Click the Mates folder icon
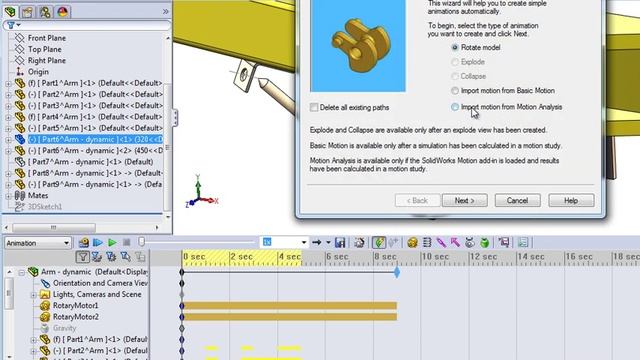The height and width of the screenshot is (360, 640). pos(20,196)
